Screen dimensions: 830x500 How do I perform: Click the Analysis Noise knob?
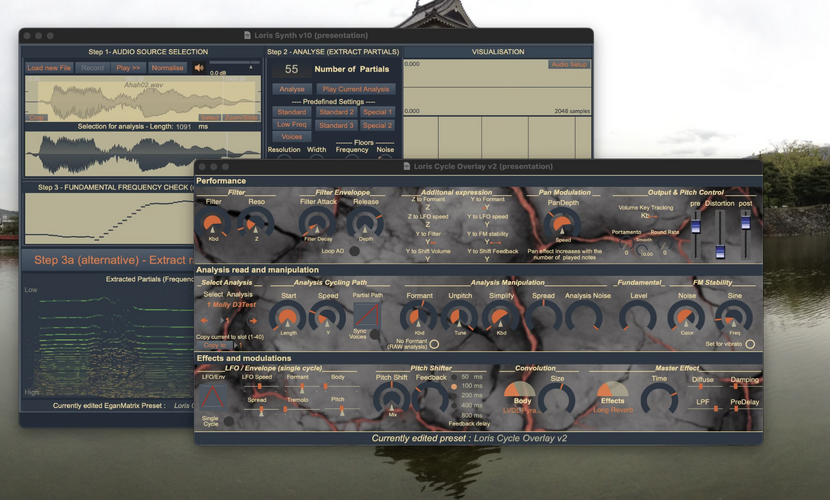coord(584,317)
